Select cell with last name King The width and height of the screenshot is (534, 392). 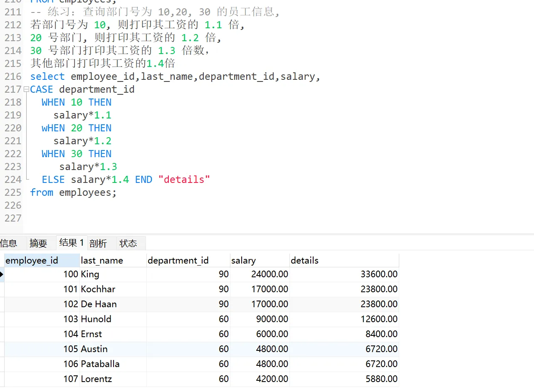pyautogui.click(x=113, y=274)
